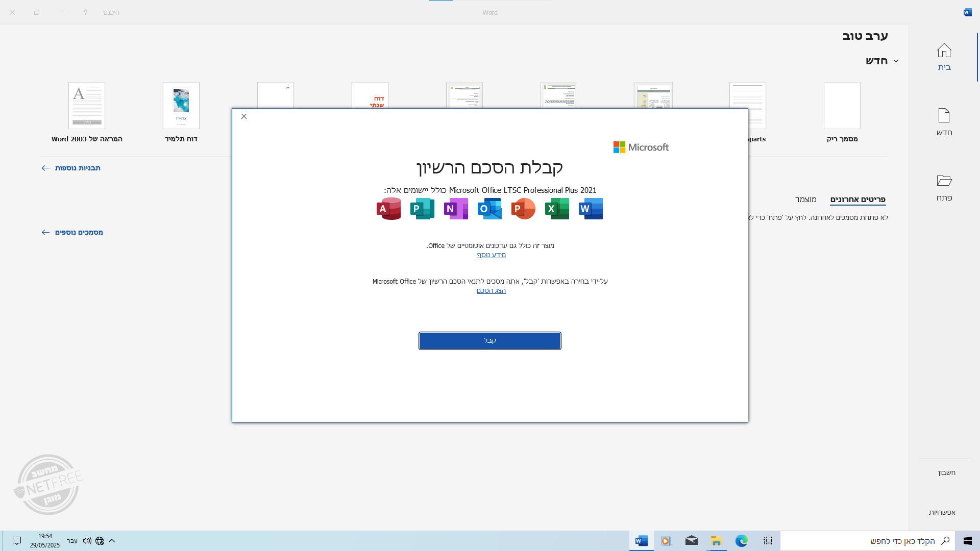Switch the עבר input language indicator
The image size is (980, 551).
(72, 541)
